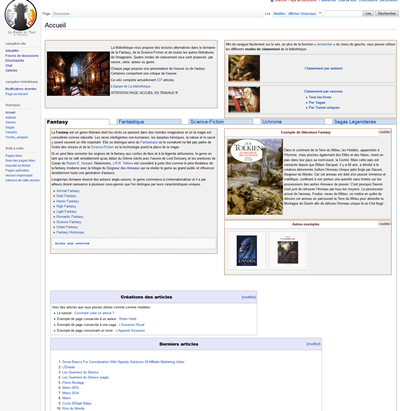The image size is (400, 411).
Task: Open Pierre Bordage article link
Action: (x=73, y=383)
